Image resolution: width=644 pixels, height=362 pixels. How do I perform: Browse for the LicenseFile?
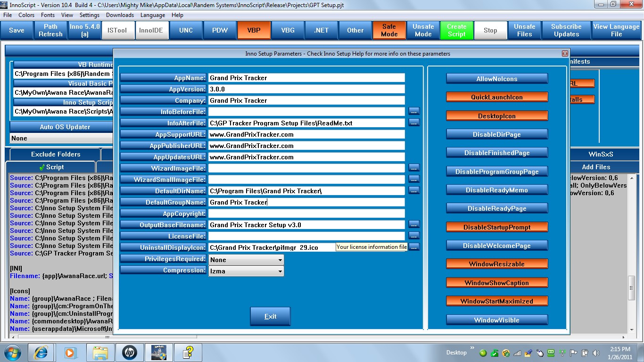[x=414, y=236]
